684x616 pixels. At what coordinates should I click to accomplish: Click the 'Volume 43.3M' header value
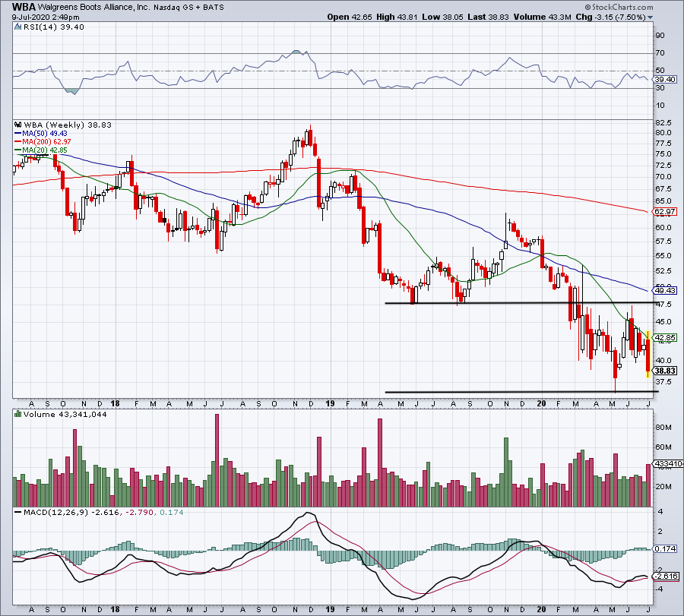click(x=542, y=17)
